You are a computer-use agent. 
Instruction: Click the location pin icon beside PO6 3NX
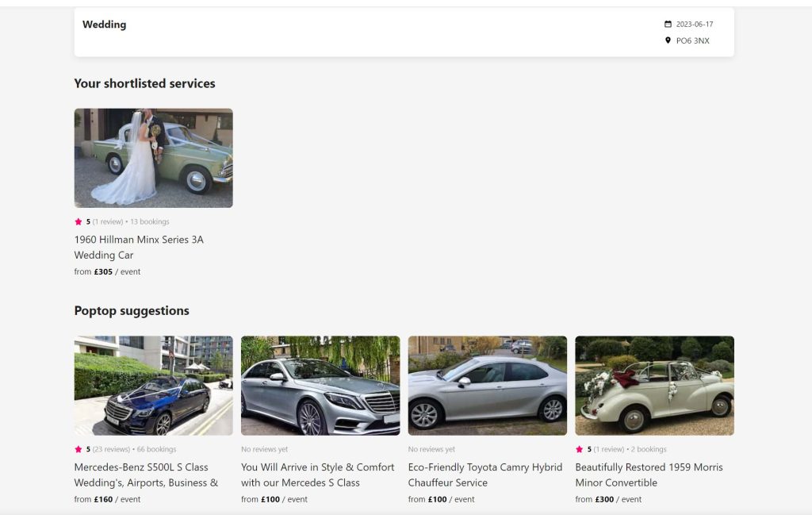click(668, 40)
